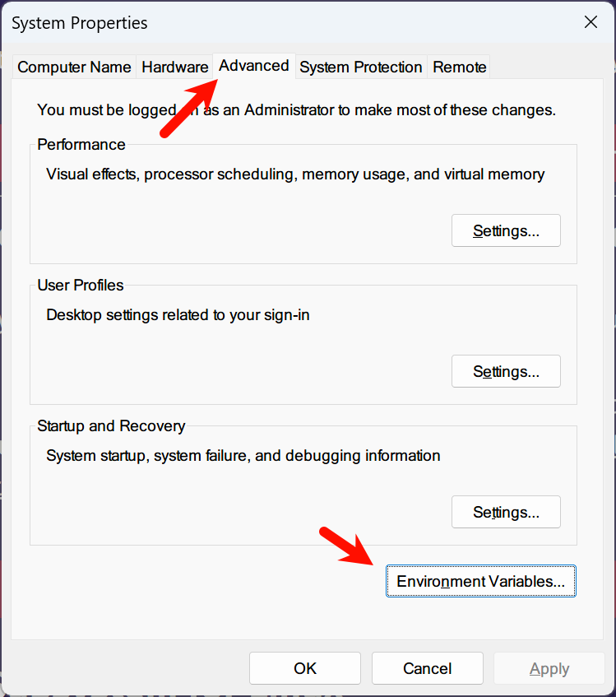Click the Performance group label
616x697 pixels.
point(81,145)
